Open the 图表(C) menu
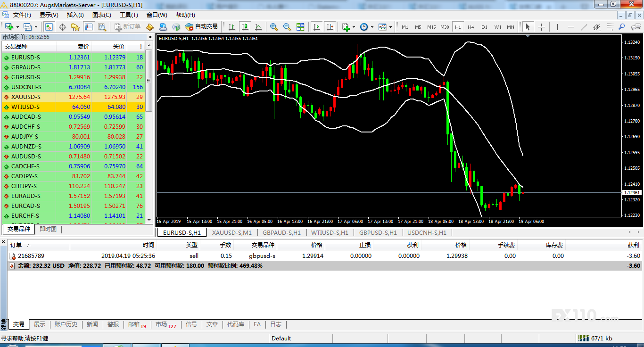644x347 pixels. 102,15
